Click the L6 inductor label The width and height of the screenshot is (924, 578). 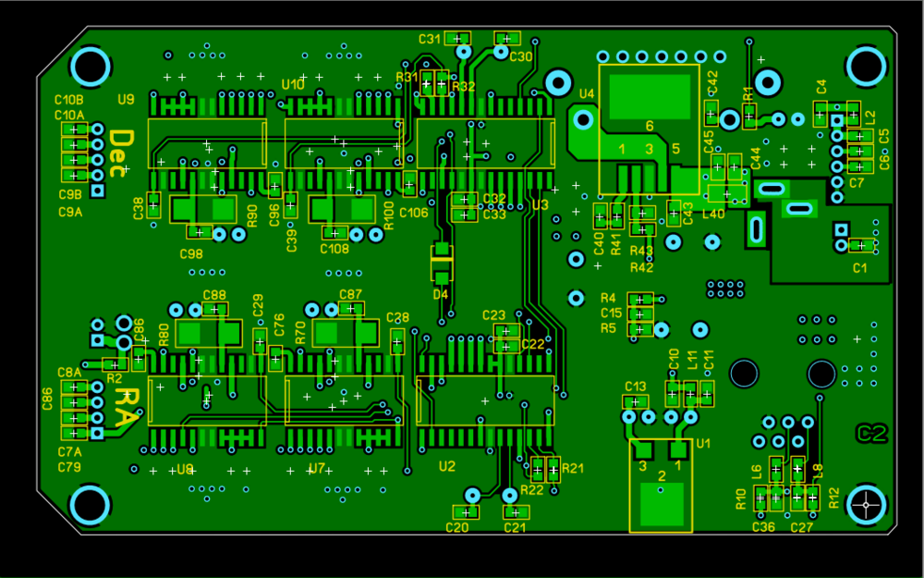point(757,472)
